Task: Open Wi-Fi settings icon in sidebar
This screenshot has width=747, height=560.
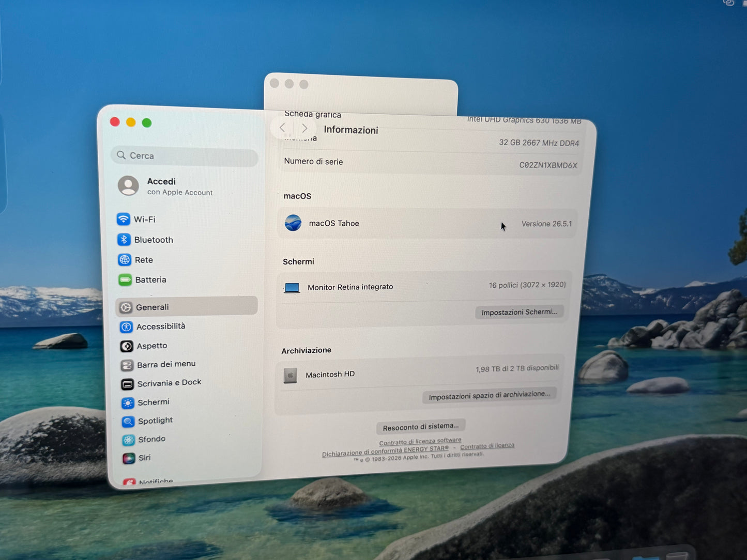Action: pos(123,219)
